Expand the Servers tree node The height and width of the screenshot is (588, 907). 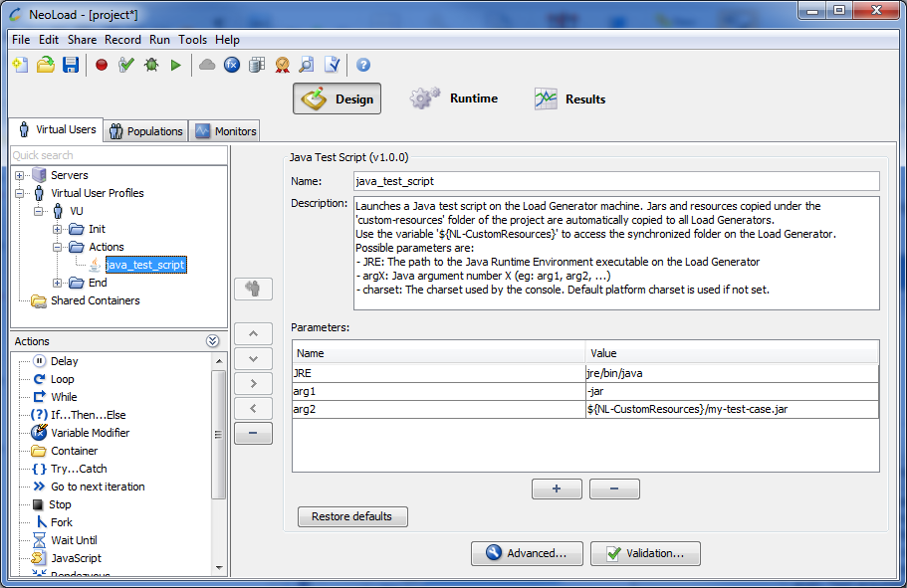(20, 175)
